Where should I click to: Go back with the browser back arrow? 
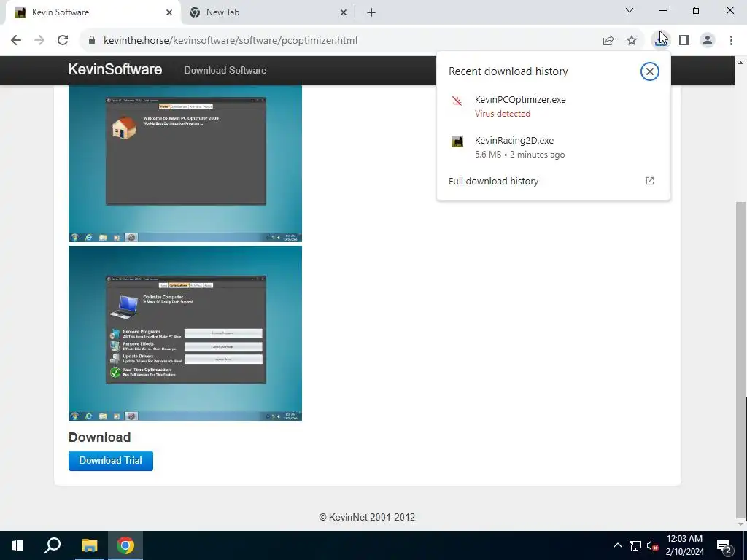click(x=16, y=40)
